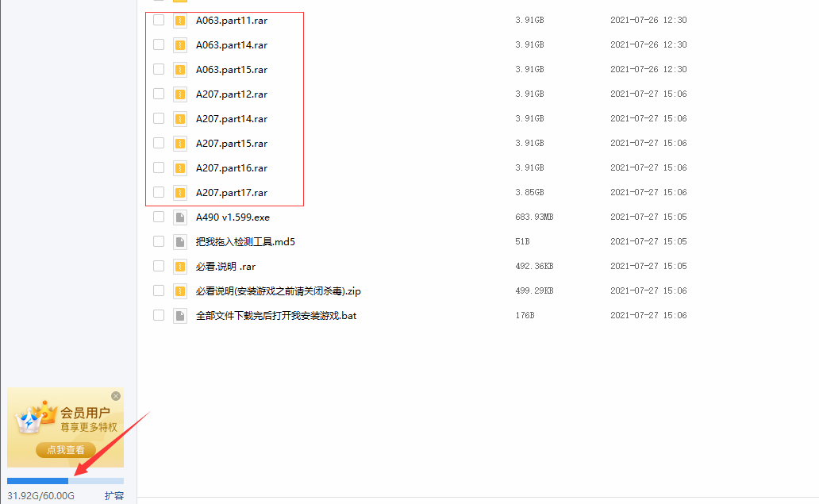Screen dimensions: 819x504
Task: Click the 31.92G/60.00G storage usage text
Action: pos(40,495)
